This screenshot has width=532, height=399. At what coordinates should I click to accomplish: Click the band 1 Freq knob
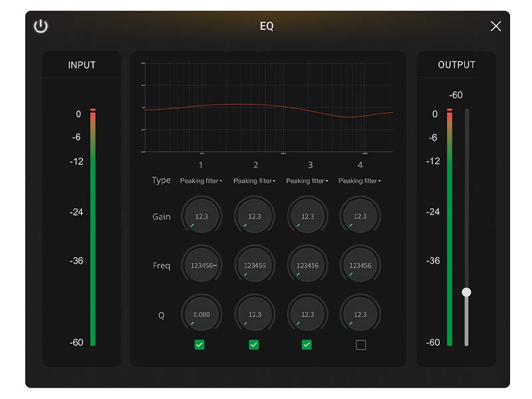point(201,265)
